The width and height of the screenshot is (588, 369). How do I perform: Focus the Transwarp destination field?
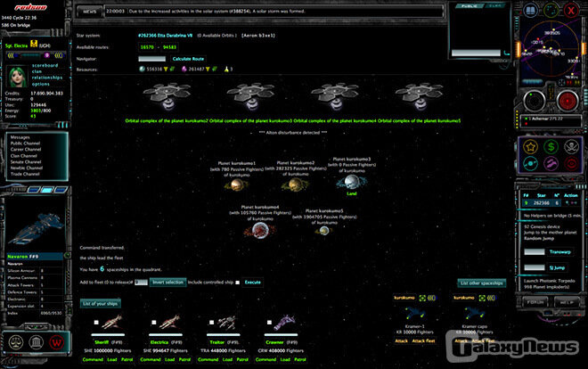tap(535, 251)
